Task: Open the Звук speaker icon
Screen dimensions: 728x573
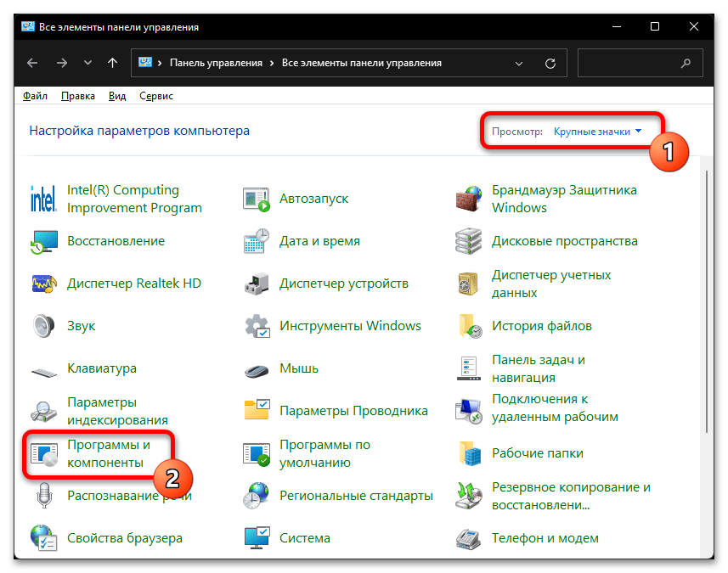Action: [x=42, y=326]
